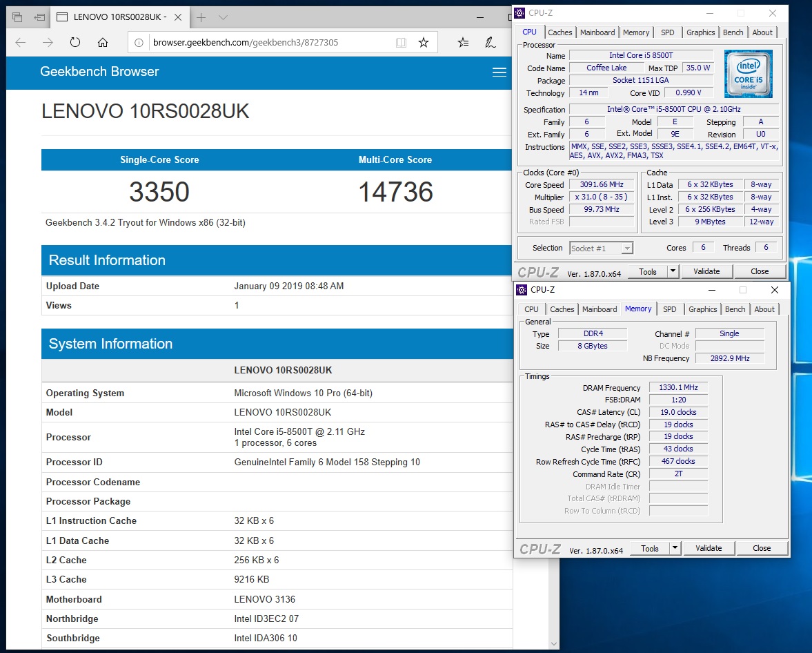Screen dimensions: 812x653
Task: Open SPD tab in top CPU-Z window
Action: click(668, 32)
